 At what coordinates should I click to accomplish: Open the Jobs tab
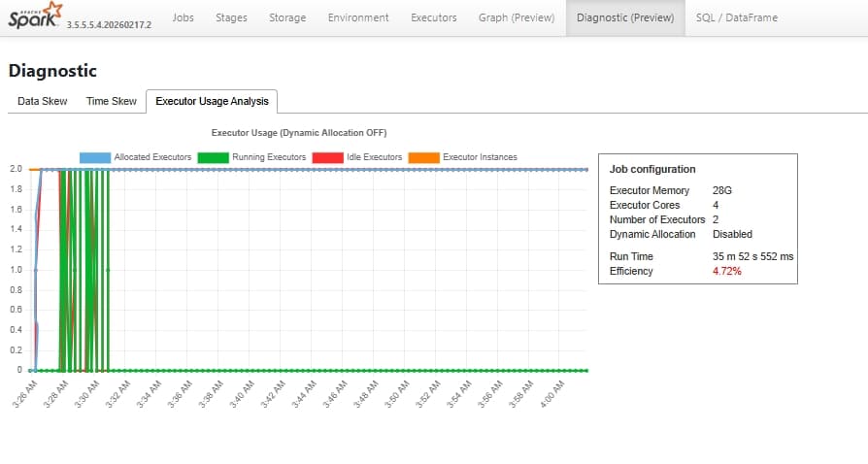(183, 17)
